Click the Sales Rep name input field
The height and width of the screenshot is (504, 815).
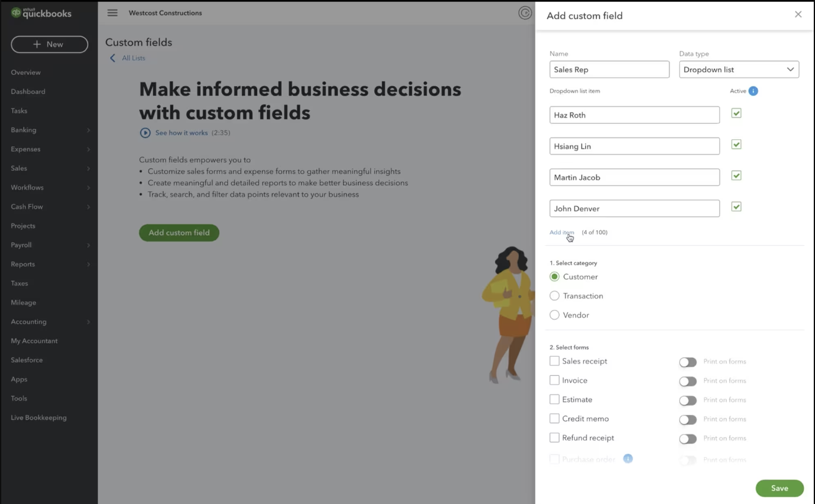point(609,69)
